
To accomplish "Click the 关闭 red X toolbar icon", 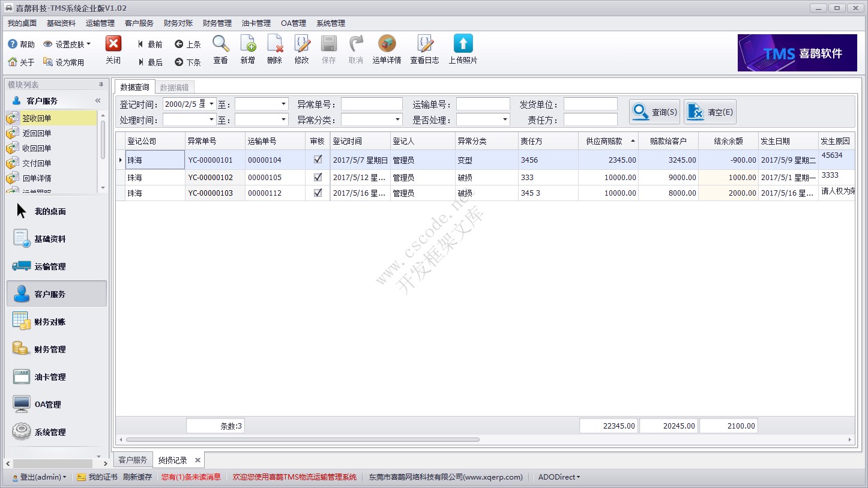I will click(x=113, y=44).
